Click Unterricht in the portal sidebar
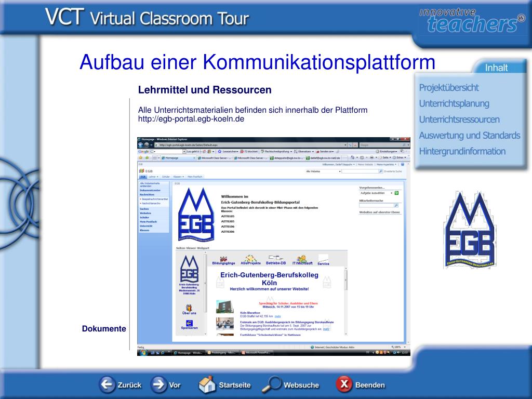 pos(146,226)
